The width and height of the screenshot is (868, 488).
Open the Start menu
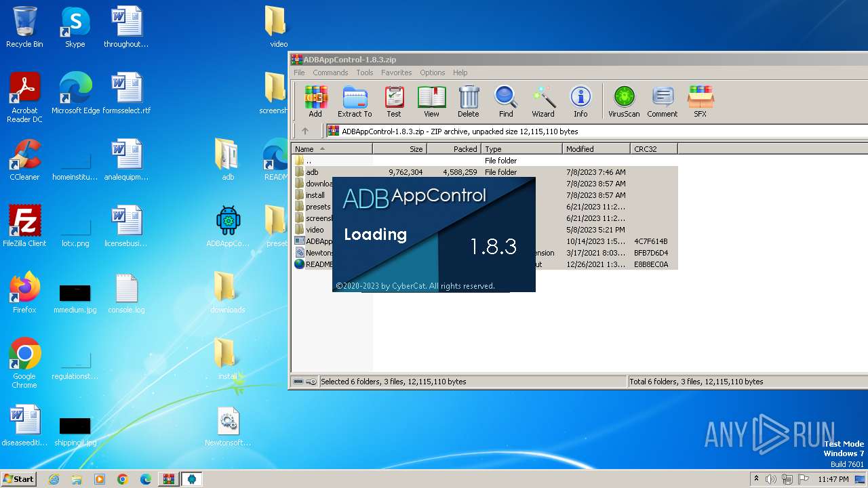[x=18, y=479]
